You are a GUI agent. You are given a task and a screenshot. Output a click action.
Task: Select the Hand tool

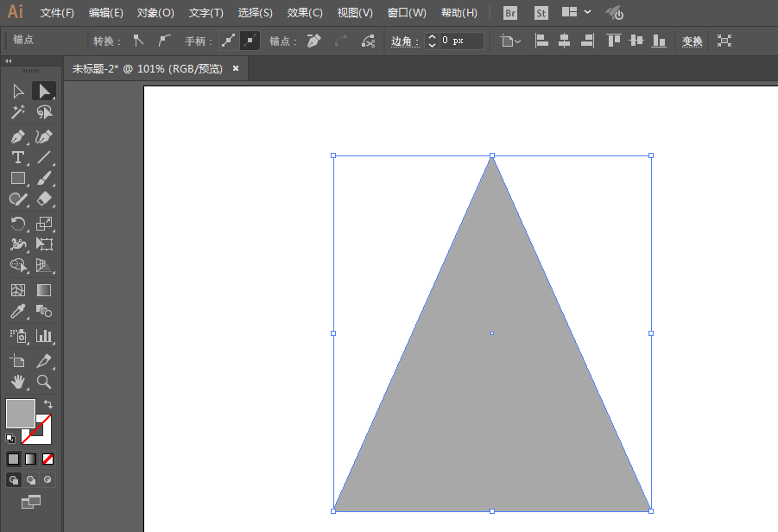click(x=17, y=381)
